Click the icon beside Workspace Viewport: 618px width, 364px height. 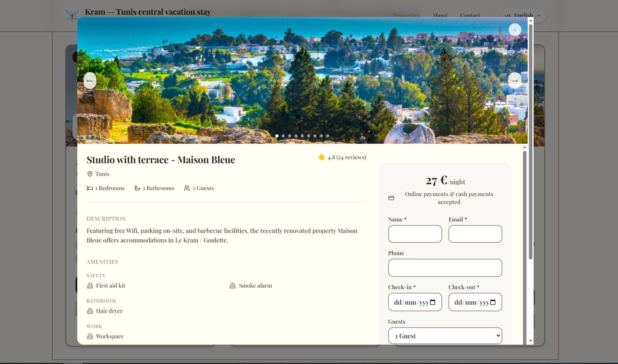pos(90,336)
